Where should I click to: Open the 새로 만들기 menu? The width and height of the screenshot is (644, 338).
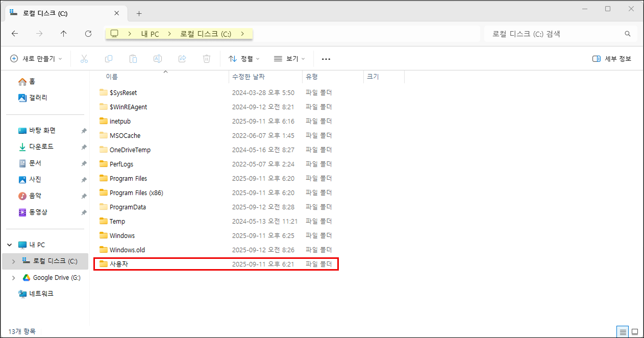[x=36, y=59]
